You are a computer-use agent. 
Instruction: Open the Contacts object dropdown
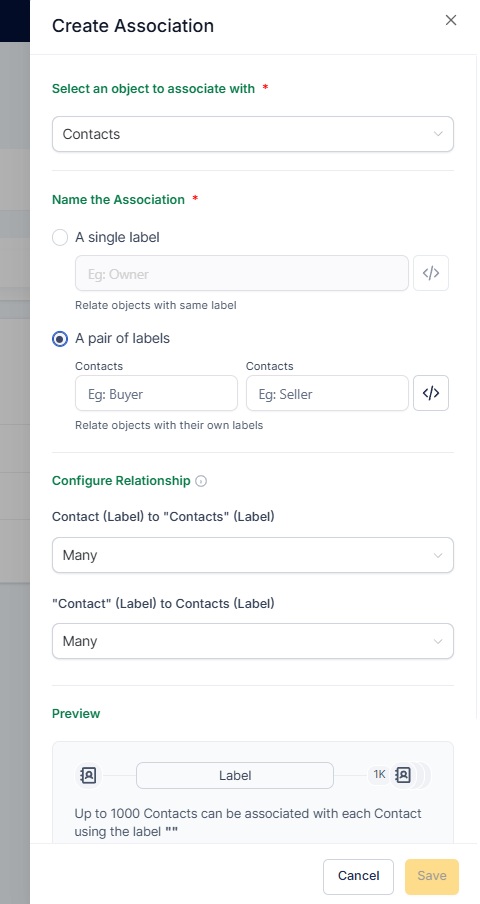tap(253, 134)
